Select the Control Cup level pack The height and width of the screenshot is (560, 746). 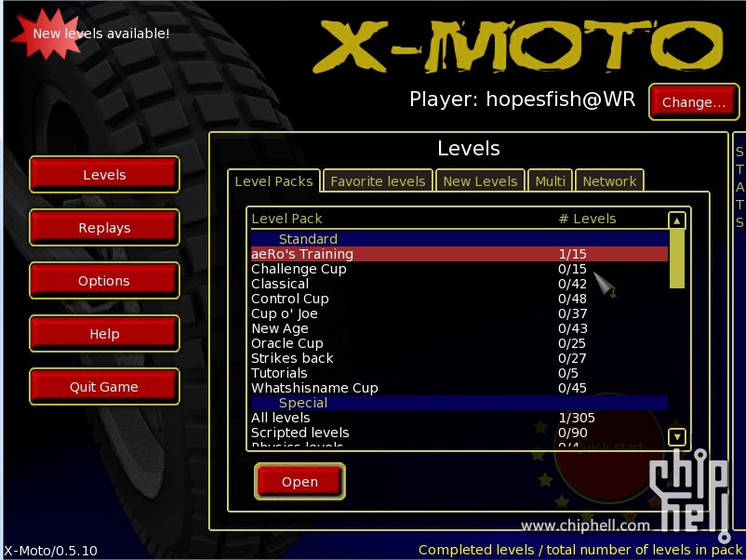[460, 299]
